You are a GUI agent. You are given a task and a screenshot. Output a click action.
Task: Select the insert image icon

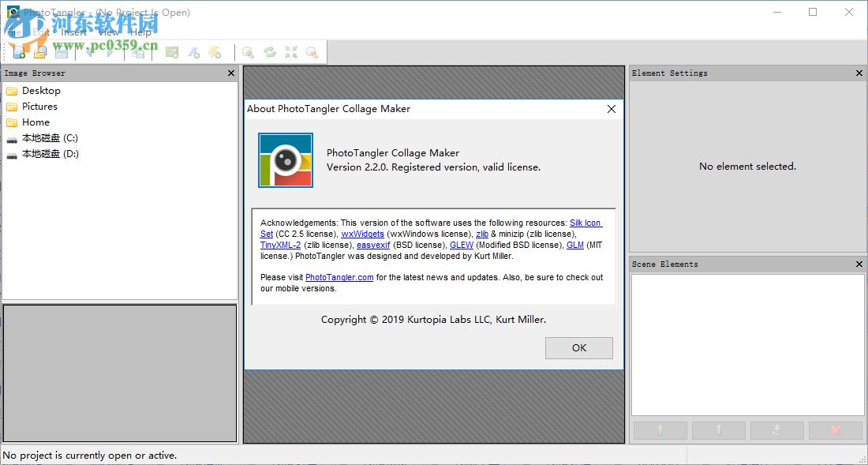pos(171,52)
